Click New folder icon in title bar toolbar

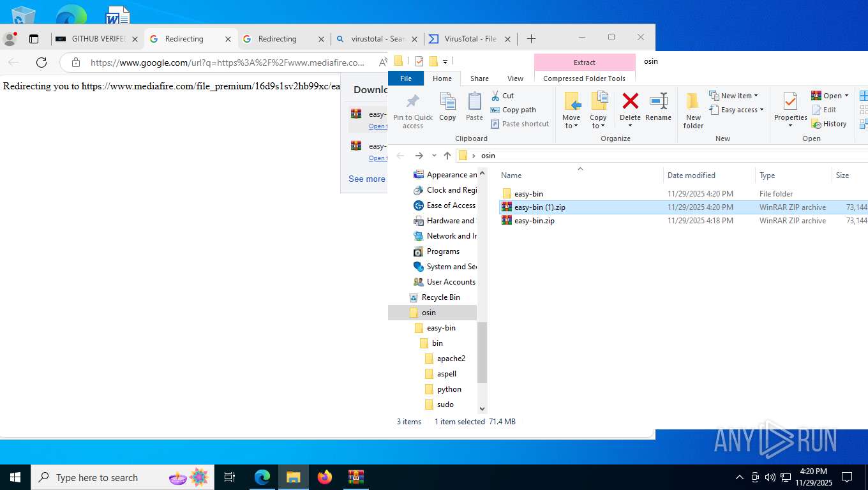coord(433,61)
